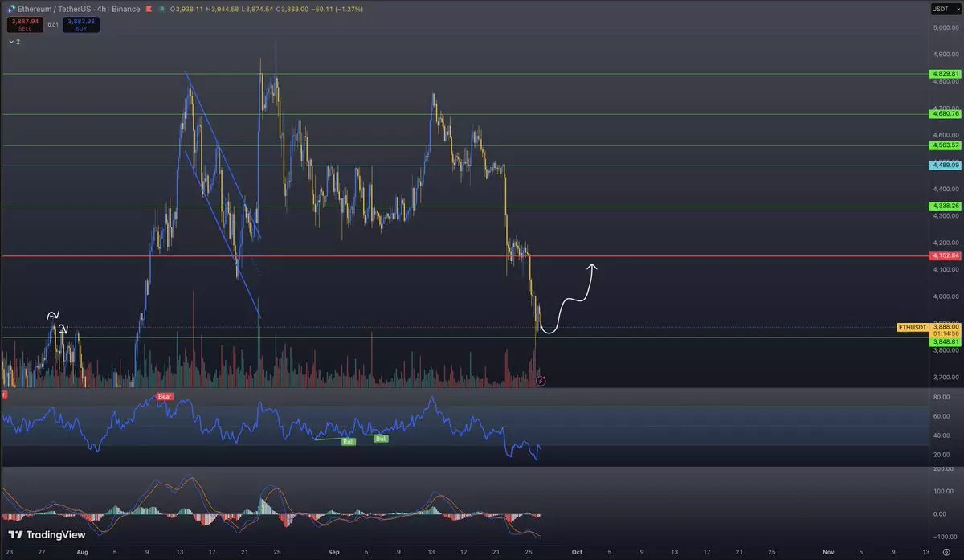The height and width of the screenshot is (560, 964).
Task: Click the blue BUY 3,887.95 button
Action: 81,24
